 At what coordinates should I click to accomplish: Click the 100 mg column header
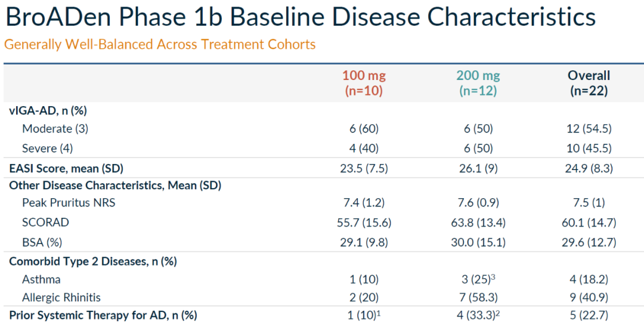(364, 83)
